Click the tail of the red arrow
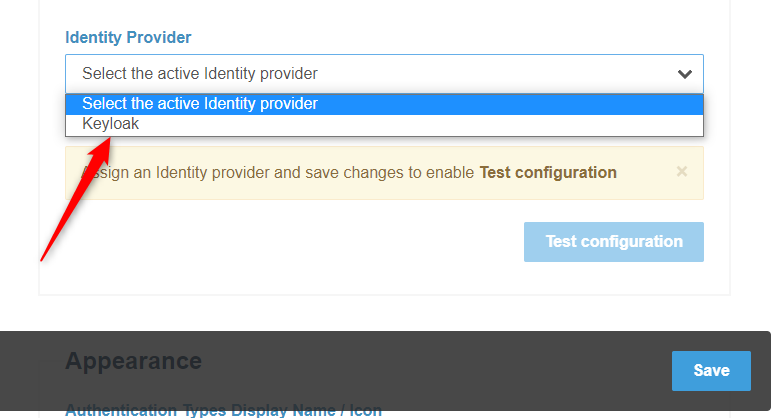The image size is (782, 418). point(44,258)
